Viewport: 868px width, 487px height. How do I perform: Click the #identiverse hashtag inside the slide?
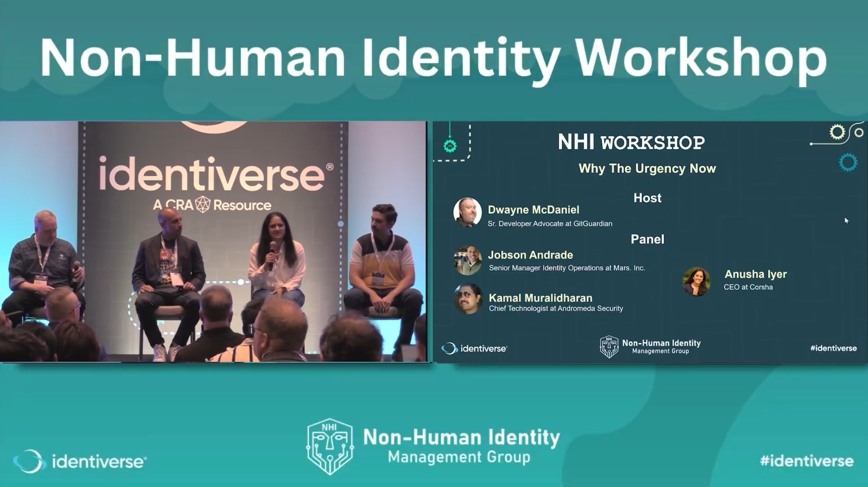click(x=833, y=349)
